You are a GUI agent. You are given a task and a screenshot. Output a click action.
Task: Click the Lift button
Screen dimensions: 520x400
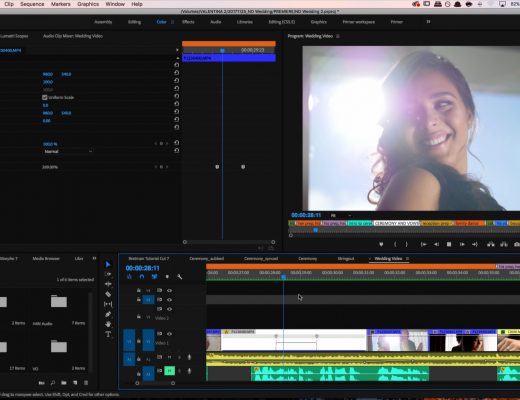pos(491,244)
